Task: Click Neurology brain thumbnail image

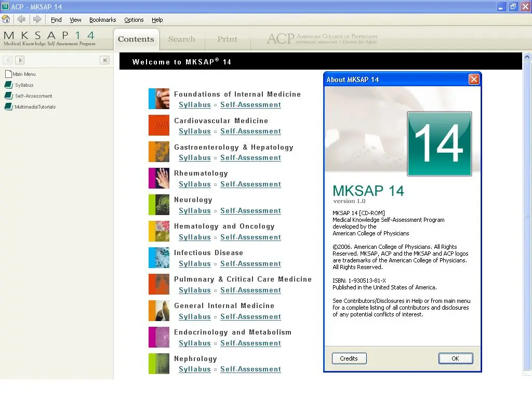Action: click(159, 205)
